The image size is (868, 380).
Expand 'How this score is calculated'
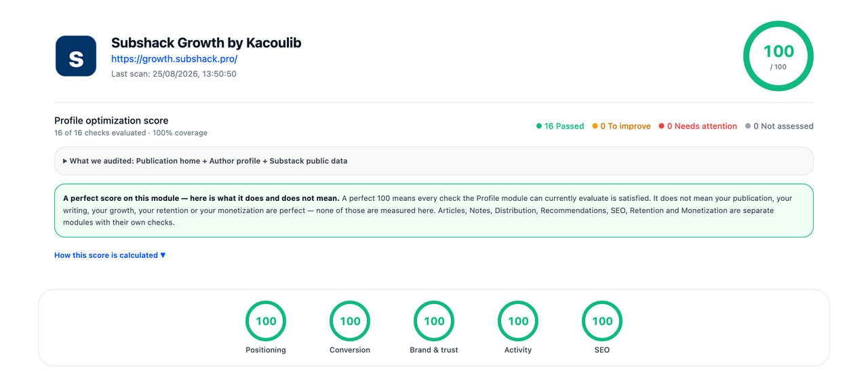point(110,255)
